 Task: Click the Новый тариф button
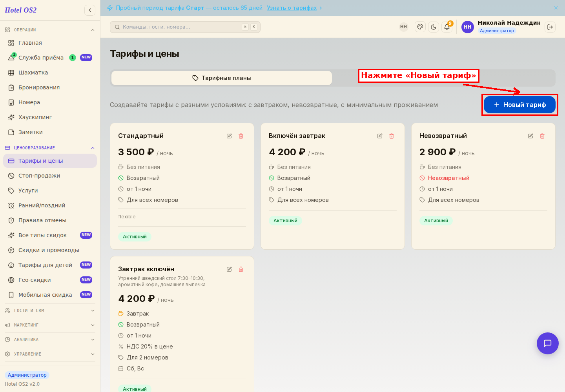pyautogui.click(x=519, y=105)
